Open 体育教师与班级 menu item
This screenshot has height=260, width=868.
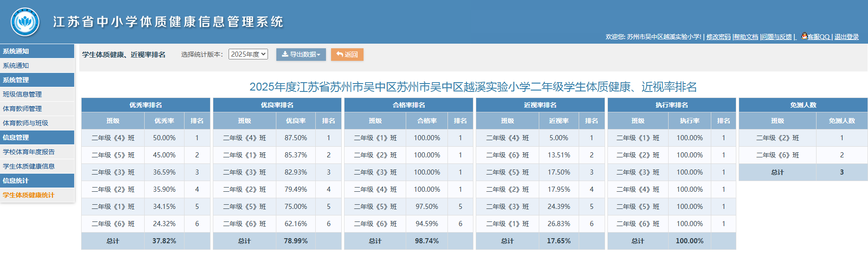(x=26, y=123)
